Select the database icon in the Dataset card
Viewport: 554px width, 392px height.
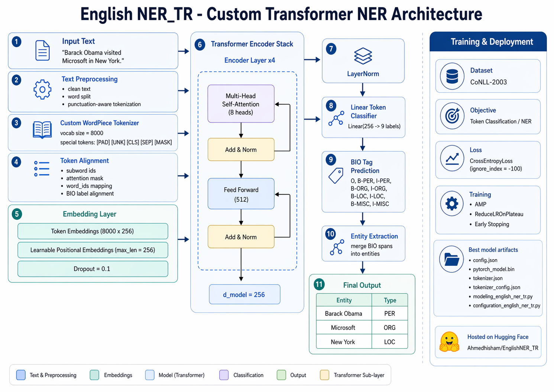click(x=452, y=76)
